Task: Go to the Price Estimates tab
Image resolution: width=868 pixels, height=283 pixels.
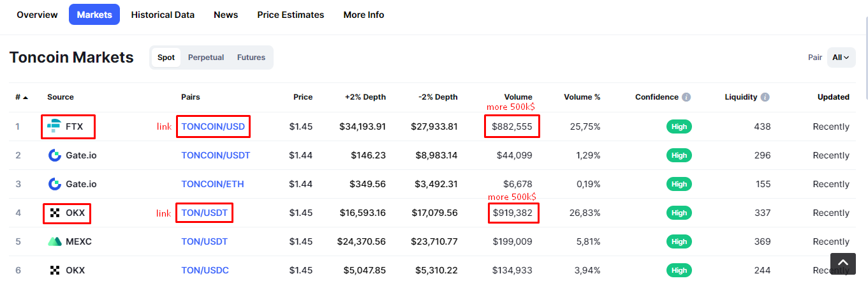Action: point(291,15)
